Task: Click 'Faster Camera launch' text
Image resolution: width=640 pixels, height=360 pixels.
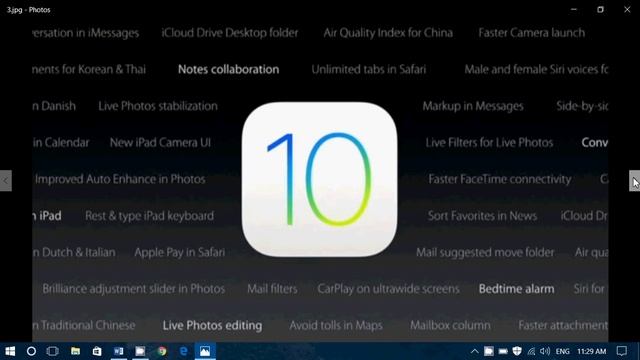Action: pos(532,33)
